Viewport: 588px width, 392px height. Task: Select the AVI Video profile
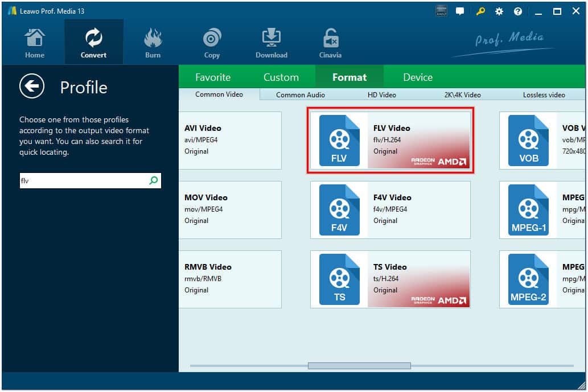(x=230, y=140)
